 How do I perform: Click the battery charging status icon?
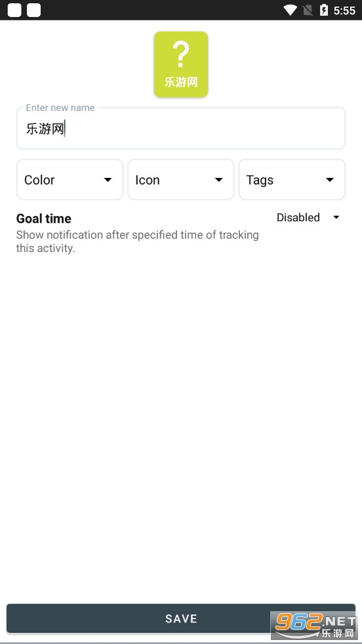(324, 11)
